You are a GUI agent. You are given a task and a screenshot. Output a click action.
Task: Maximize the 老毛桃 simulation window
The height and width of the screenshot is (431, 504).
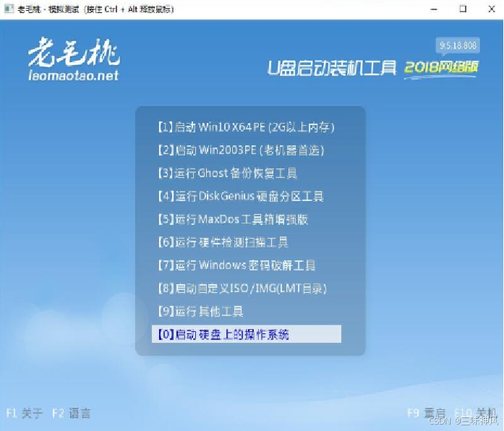(463, 9)
